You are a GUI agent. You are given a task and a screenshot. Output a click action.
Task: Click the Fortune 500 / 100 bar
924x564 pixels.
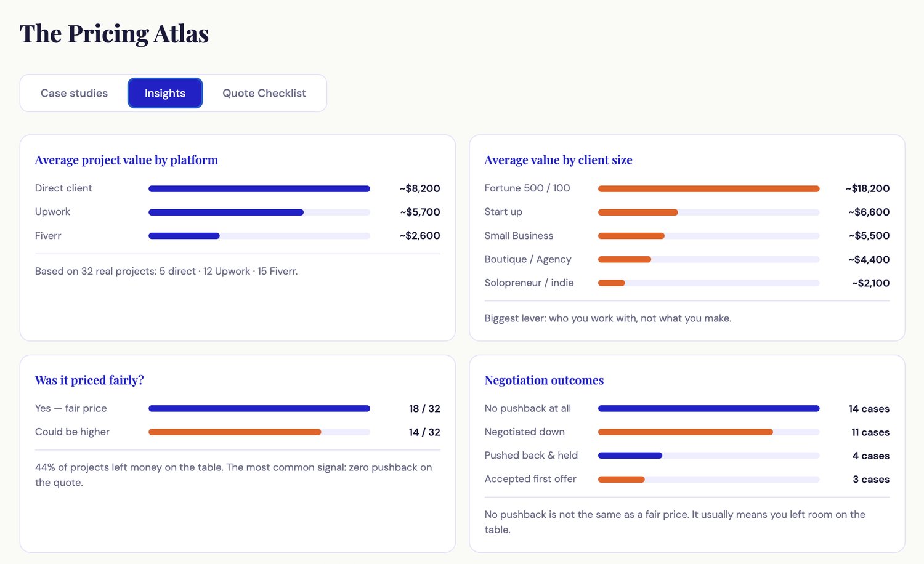tap(709, 188)
